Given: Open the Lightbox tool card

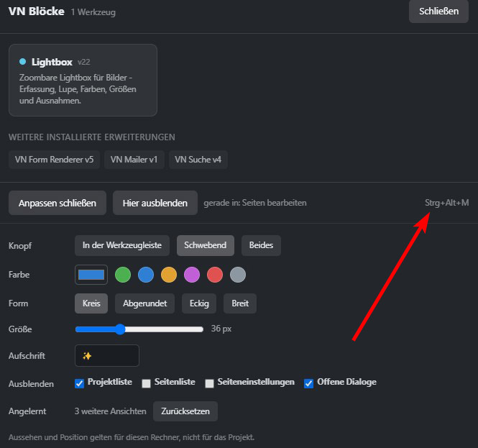Looking at the screenshot, I should point(83,81).
